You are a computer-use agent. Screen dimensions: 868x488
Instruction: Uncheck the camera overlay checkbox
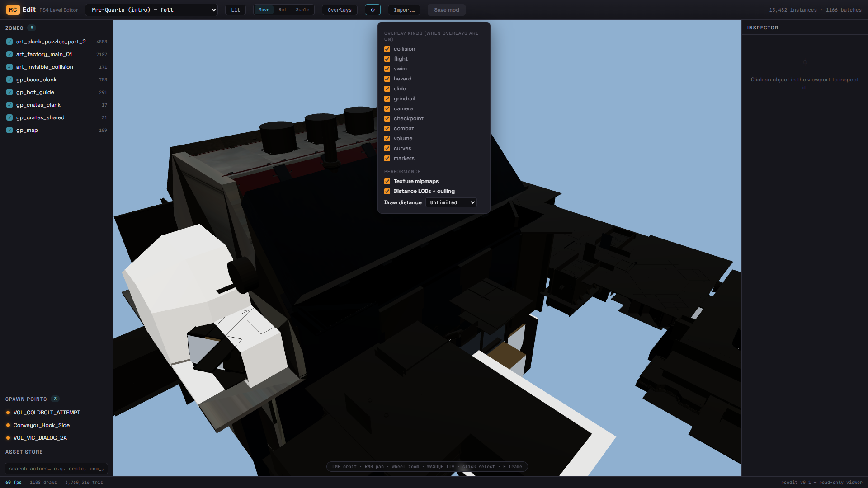pyautogui.click(x=387, y=108)
